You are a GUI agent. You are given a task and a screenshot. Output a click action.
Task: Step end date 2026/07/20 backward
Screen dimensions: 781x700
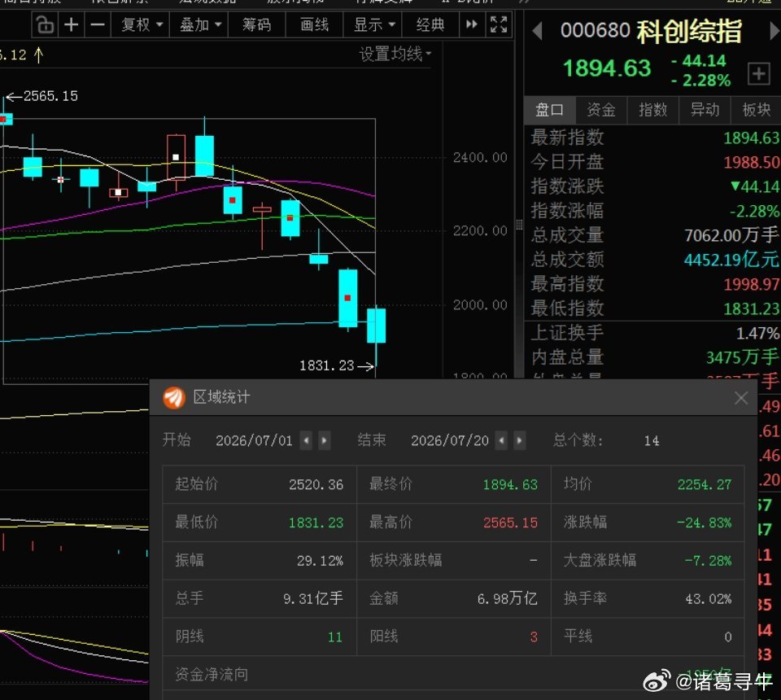(x=502, y=440)
